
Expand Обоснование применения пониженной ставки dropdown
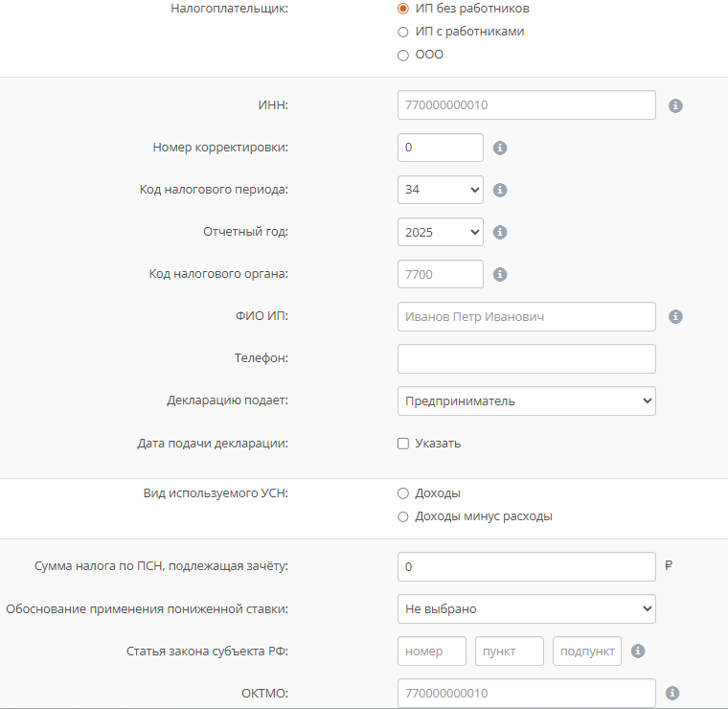point(526,608)
